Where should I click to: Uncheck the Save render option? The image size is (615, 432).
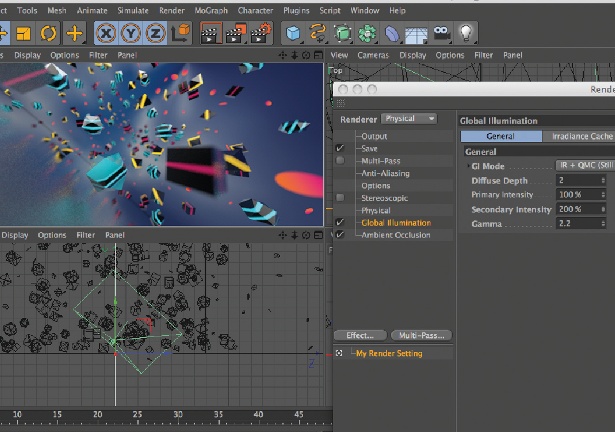click(x=341, y=148)
